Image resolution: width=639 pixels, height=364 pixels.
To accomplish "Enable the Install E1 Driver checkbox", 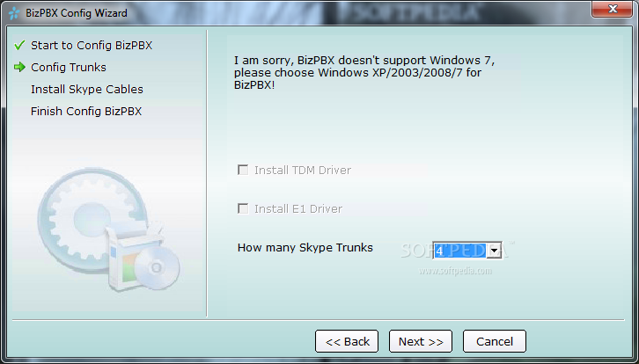I will [243, 208].
